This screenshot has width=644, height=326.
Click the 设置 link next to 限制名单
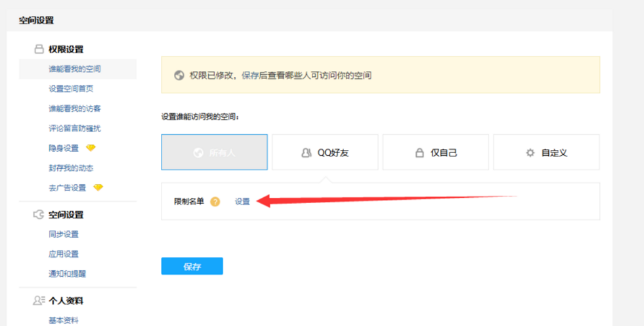point(242,202)
